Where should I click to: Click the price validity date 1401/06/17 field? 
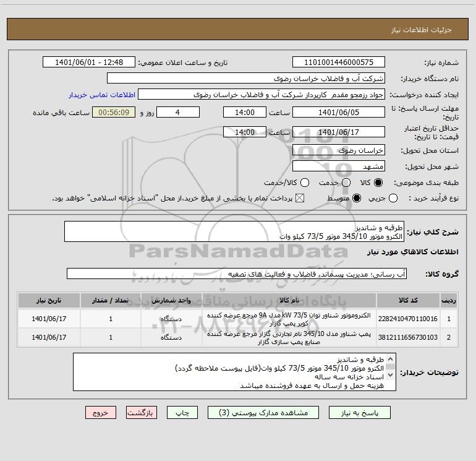pyautogui.click(x=339, y=132)
